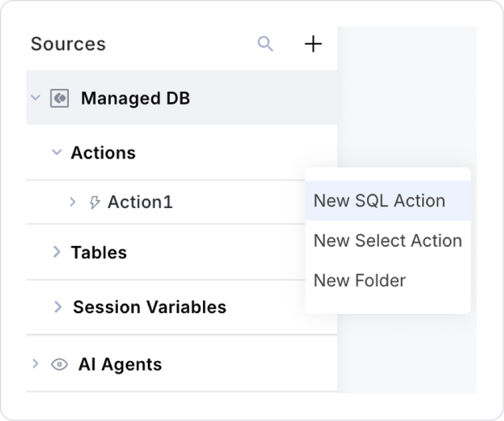Select the Tables label
Image resolution: width=504 pixels, height=421 pixels.
99,252
